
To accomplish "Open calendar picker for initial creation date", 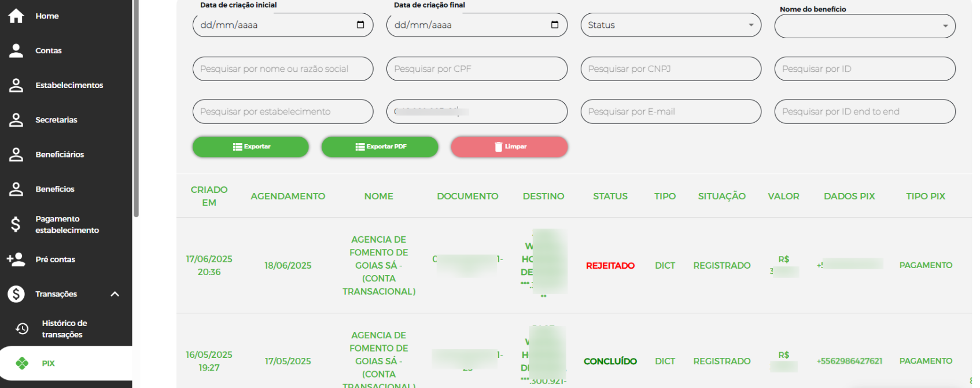I will [x=360, y=25].
